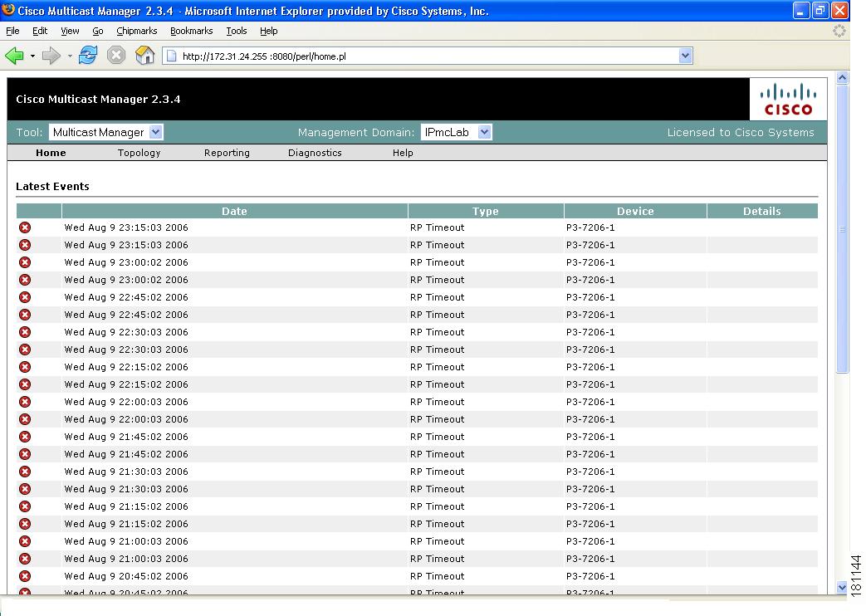
Task: Click the error icon for first 22:30:03 event
Action: 25,332
